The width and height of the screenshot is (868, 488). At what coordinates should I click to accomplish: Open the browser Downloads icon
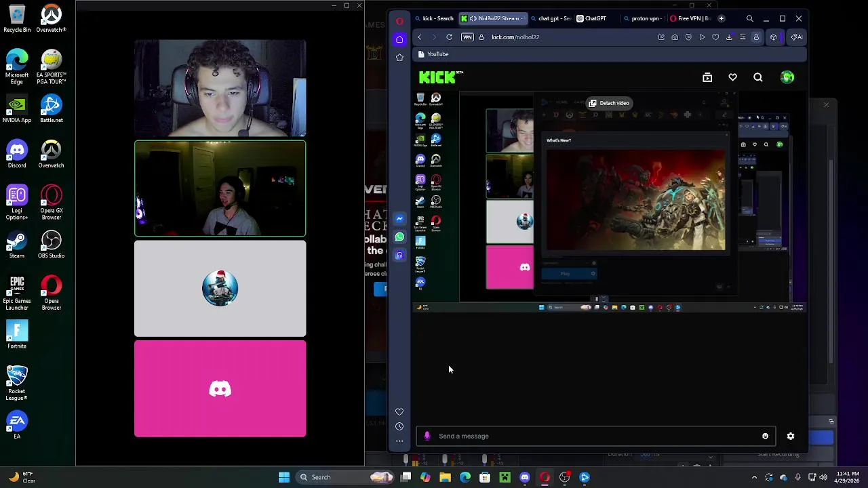coord(729,37)
